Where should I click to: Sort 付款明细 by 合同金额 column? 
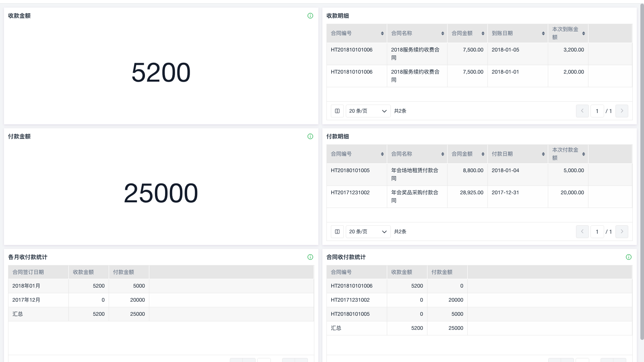pos(483,154)
